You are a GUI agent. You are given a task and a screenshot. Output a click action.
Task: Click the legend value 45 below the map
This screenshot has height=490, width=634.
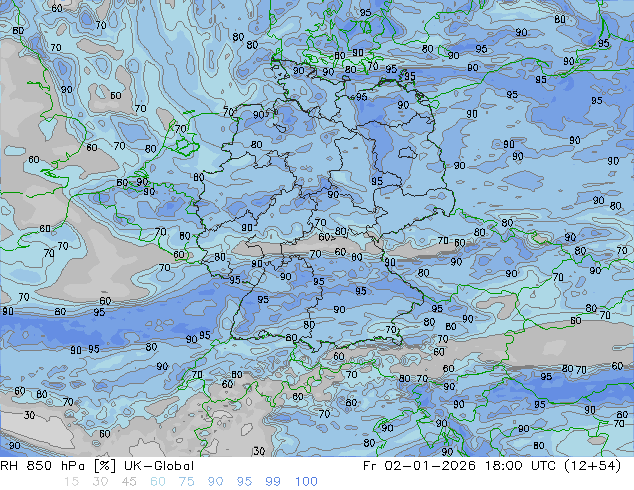click(129, 482)
